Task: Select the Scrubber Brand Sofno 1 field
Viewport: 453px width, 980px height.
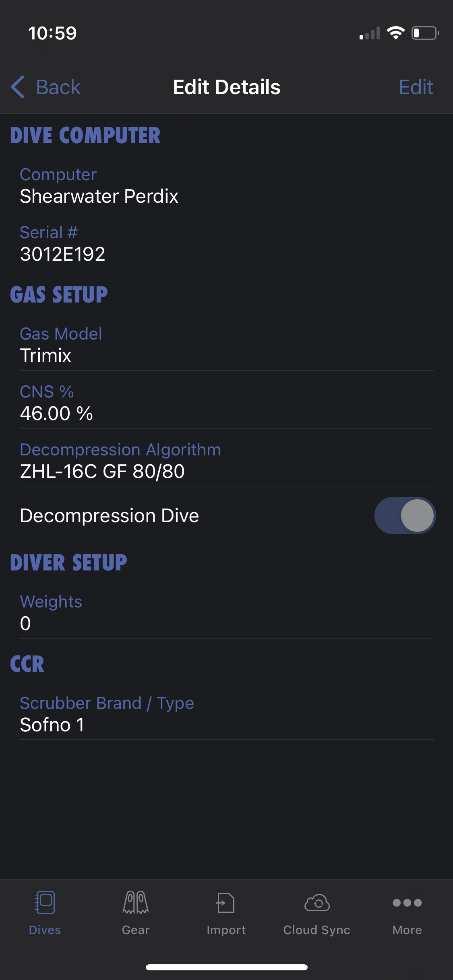Action: tap(226, 714)
